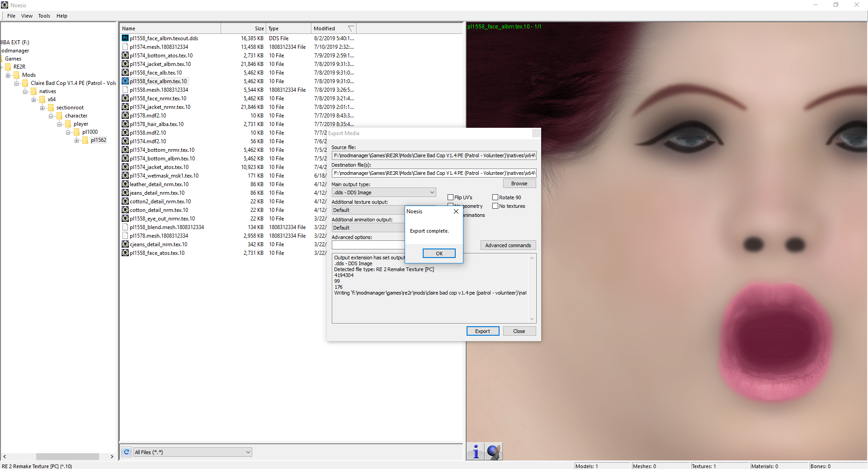Open the Main output type dropdown
Image resolution: width=868 pixels, height=469 pixels.
384,192
